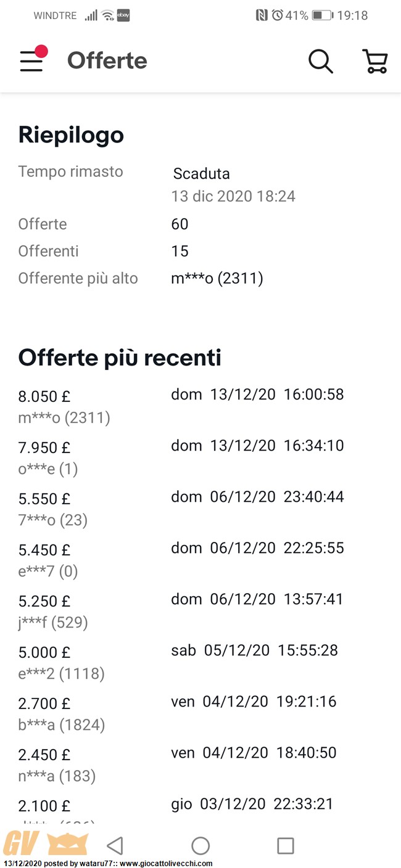Tap the battery status icon

[x=322, y=15]
